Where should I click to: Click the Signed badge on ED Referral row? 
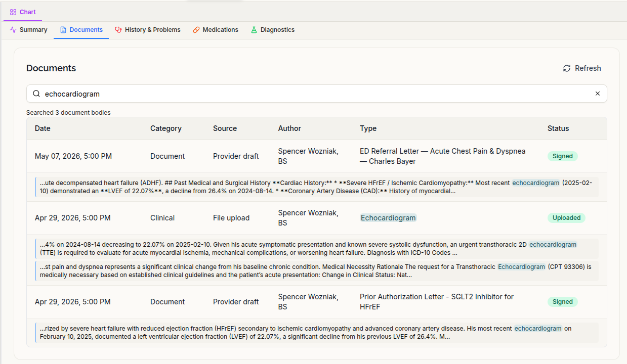tap(563, 156)
